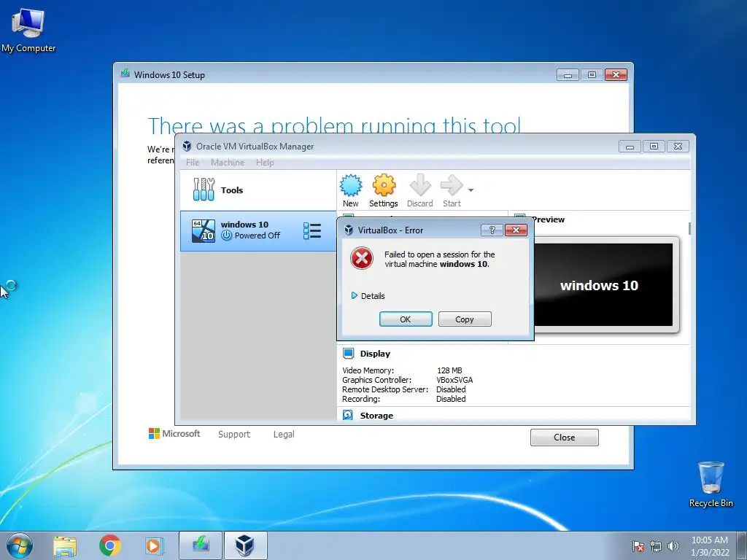Click the Action Center flag tray icon
Viewport: 747px width, 560px height.
[638, 546]
